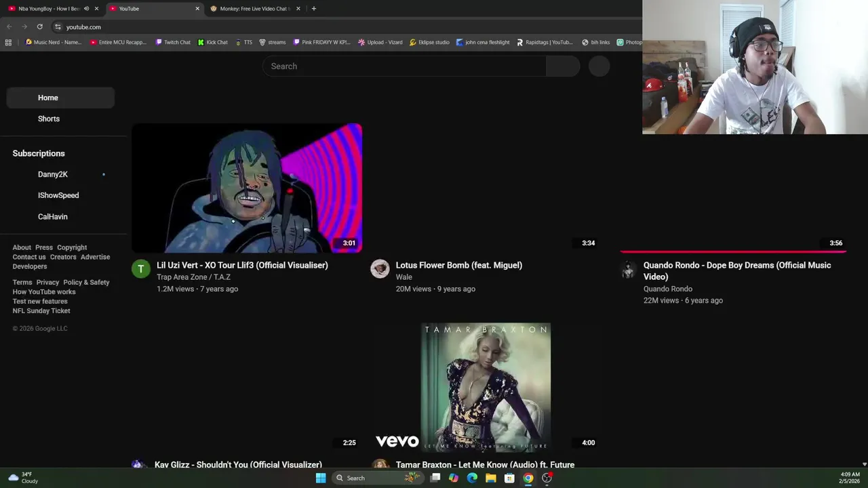Click Test new features link
The image size is (868, 488).
(x=40, y=301)
